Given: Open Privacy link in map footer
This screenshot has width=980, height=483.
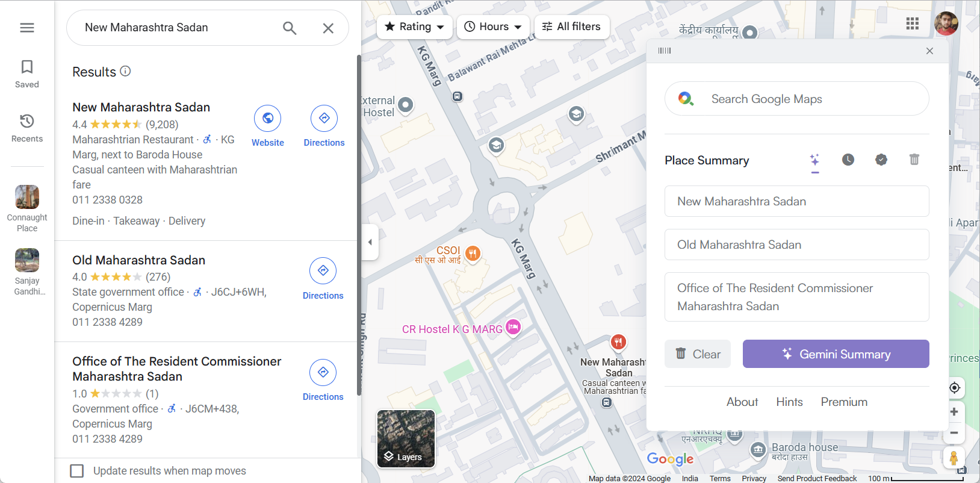Looking at the screenshot, I should (754, 479).
